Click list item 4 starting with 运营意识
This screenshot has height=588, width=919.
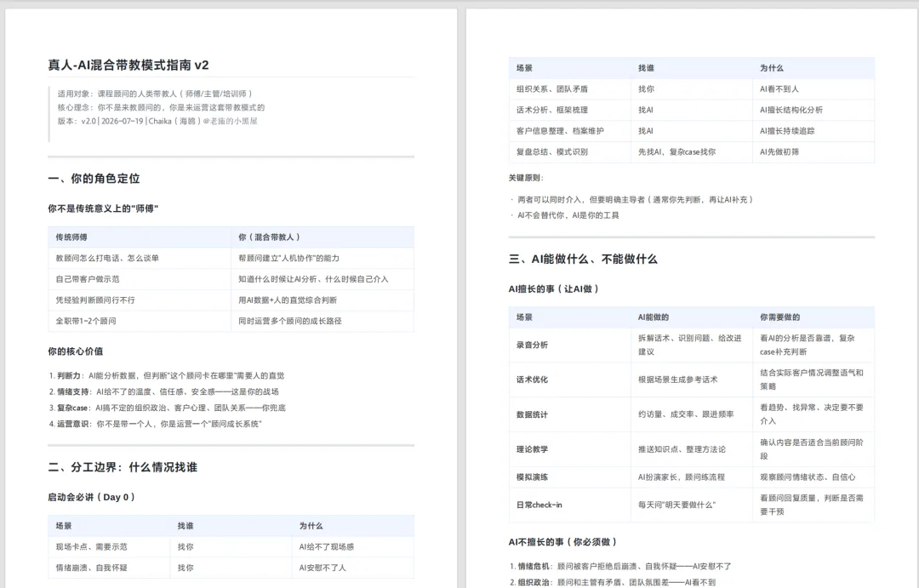156,424
